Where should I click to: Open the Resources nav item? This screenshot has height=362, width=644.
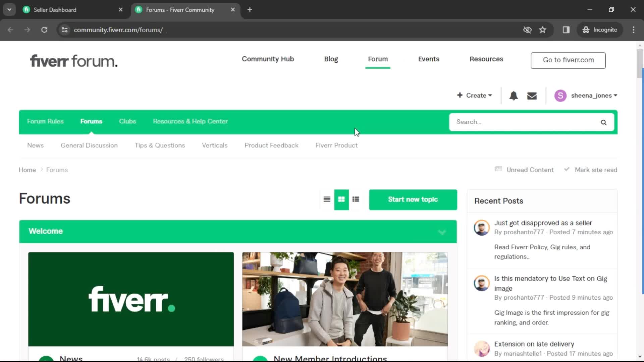pos(486,59)
